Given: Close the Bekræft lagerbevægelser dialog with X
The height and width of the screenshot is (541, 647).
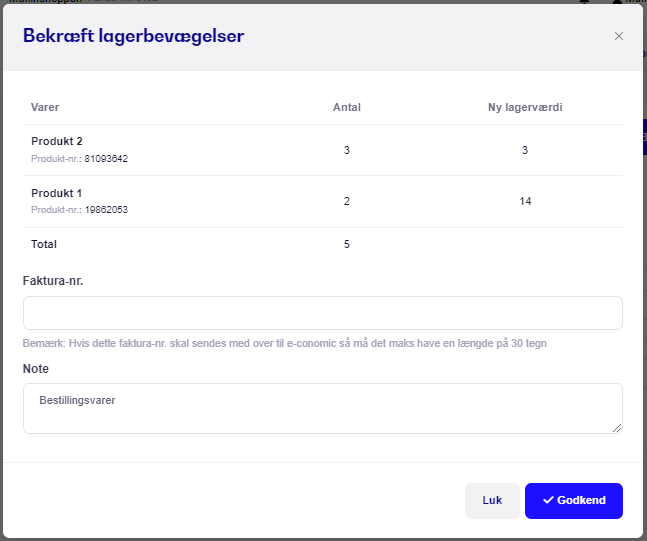Looking at the screenshot, I should (x=619, y=36).
